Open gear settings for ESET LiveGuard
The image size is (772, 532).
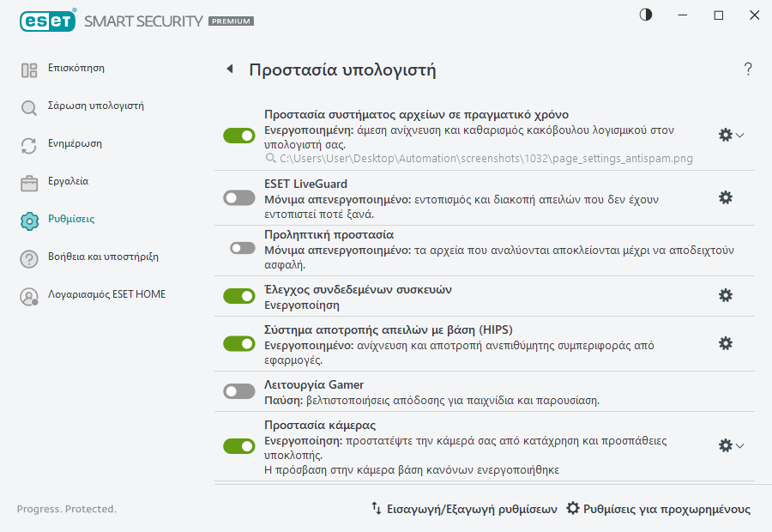coord(726,197)
